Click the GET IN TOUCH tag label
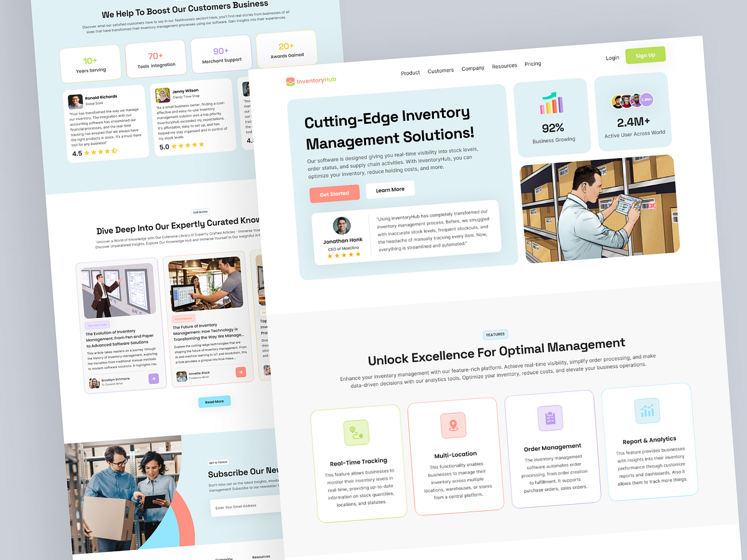747x560 pixels. pos(218,463)
